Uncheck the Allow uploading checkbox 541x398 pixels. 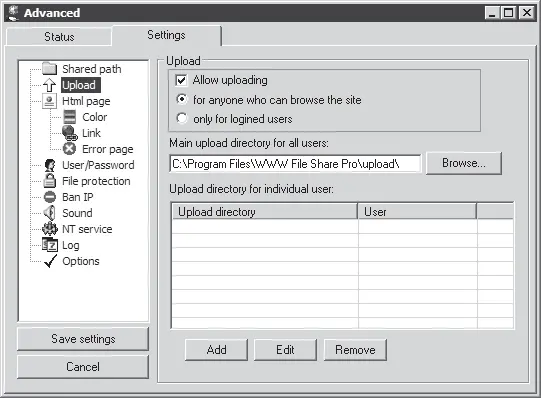(x=181, y=80)
